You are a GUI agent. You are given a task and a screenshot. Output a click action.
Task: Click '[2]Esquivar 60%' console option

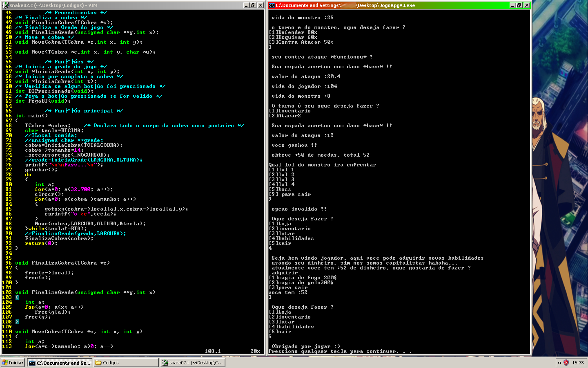pos(293,37)
